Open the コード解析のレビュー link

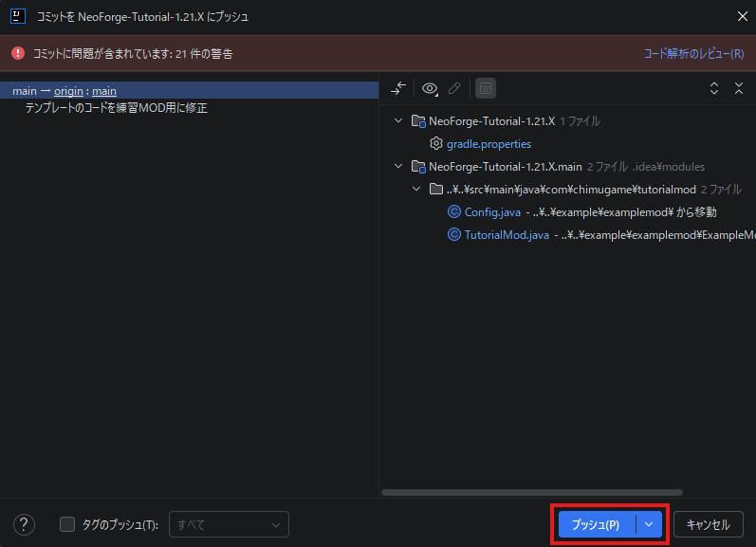[693, 54]
